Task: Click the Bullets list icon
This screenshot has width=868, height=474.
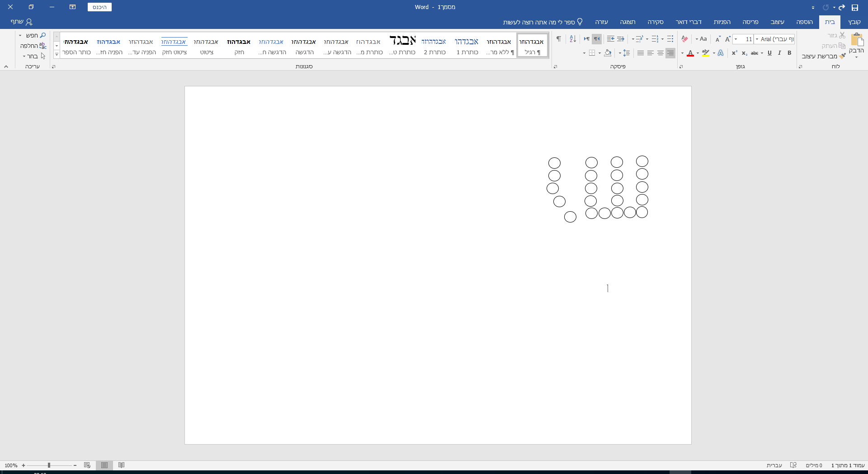Action: pyautogui.click(x=670, y=39)
